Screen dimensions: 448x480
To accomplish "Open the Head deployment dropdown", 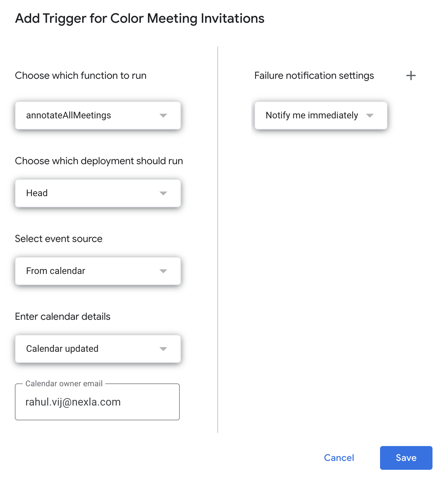I will click(x=98, y=193).
